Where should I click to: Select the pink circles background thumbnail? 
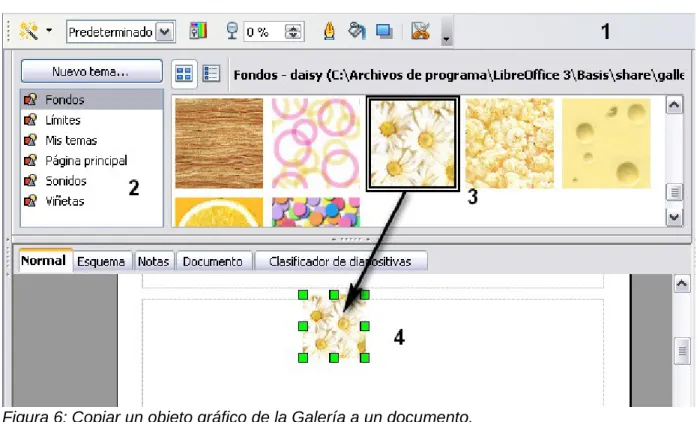click(x=316, y=144)
